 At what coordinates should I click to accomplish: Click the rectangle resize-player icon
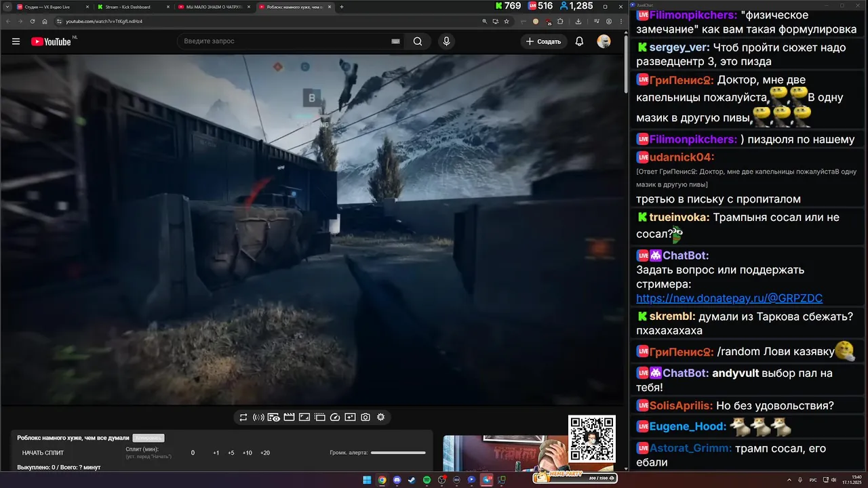click(304, 418)
